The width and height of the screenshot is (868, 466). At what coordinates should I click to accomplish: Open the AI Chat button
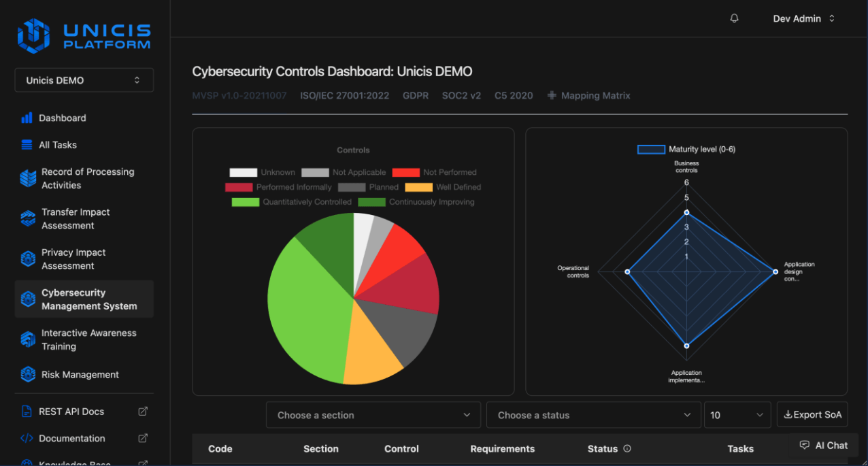click(823, 446)
